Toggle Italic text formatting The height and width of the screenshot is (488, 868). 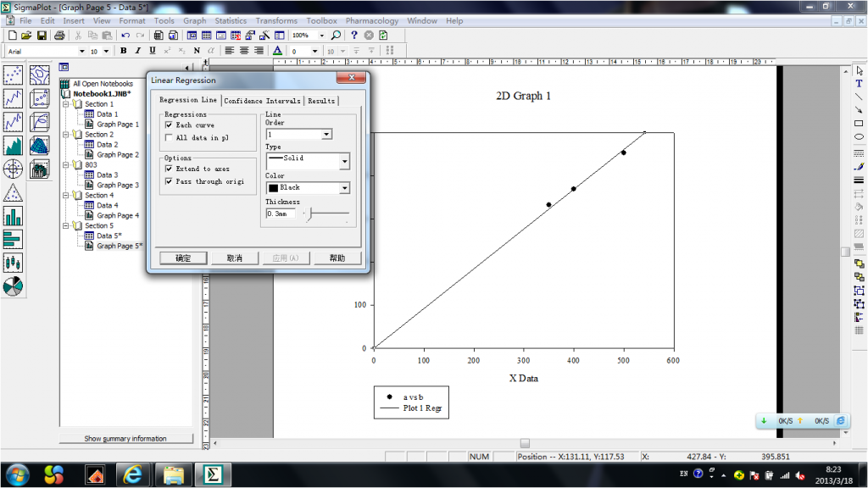click(x=138, y=51)
